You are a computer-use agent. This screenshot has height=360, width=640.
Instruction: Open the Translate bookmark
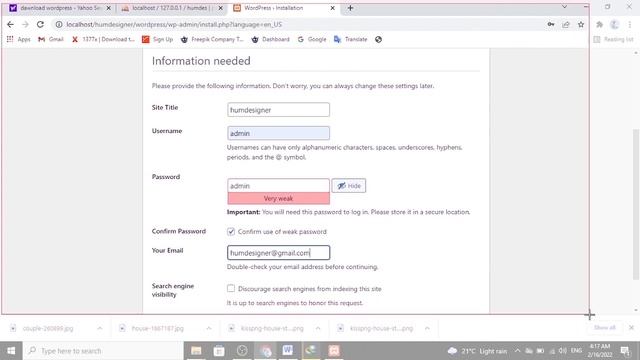point(351,39)
